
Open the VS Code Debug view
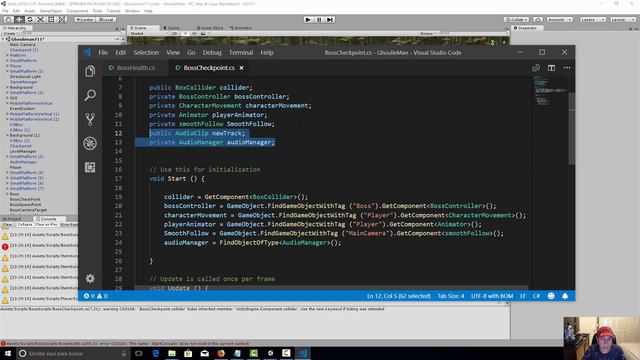(90, 143)
